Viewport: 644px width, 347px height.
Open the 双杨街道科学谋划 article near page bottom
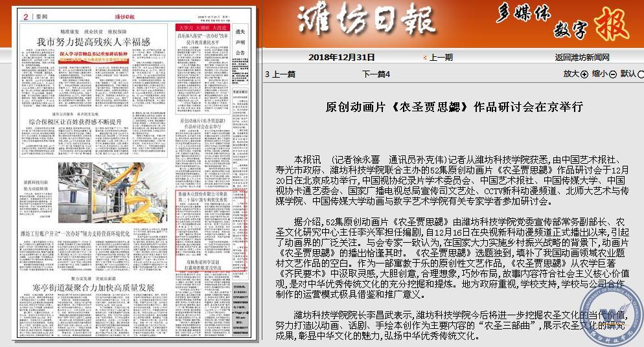pos(203,265)
